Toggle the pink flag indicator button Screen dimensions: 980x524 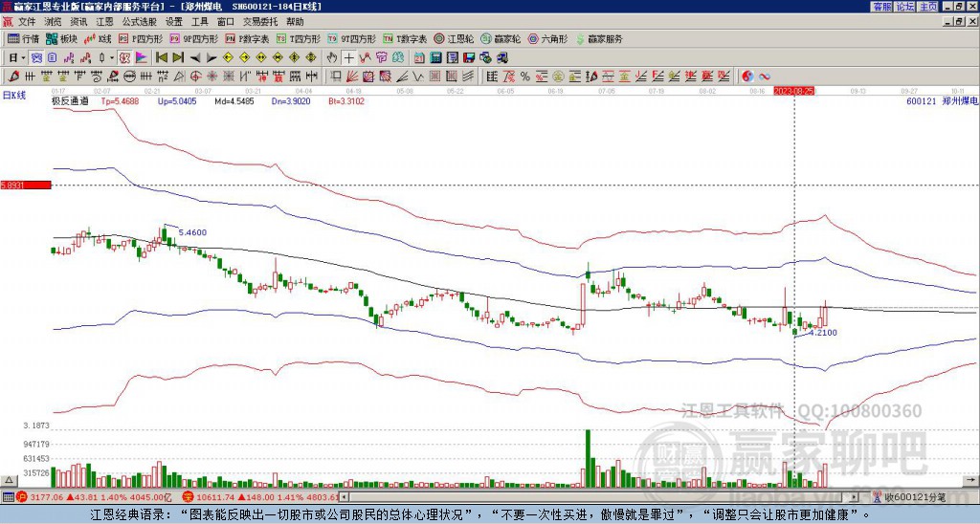142,58
